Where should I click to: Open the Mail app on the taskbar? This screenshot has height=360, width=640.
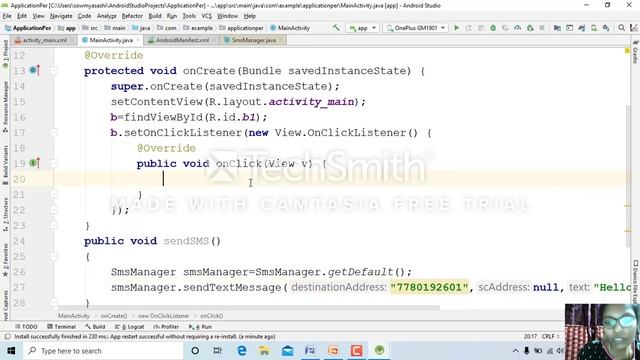coord(287,350)
